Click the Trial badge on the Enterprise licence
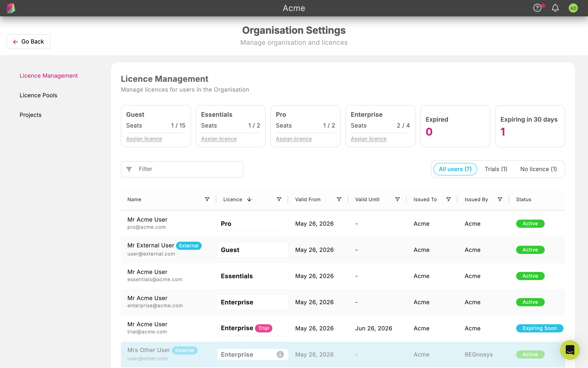The width and height of the screenshot is (588, 368). click(263, 328)
